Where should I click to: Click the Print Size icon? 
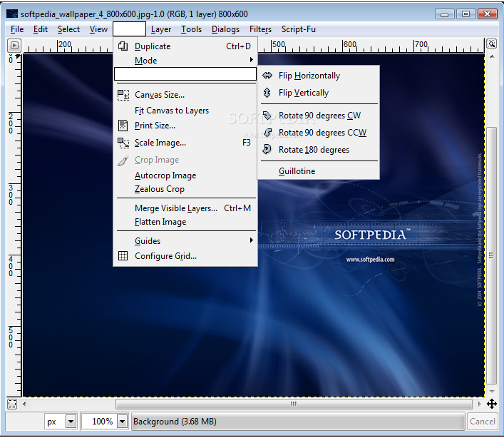(x=123, y=126)
